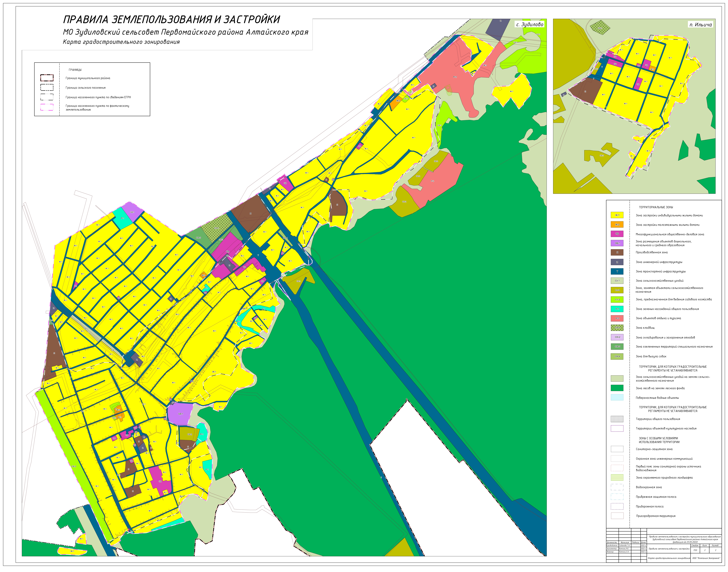Click the pink actual land-use boundary symbol
Image resolution: width=728 pixels, height=572 pixels.
point(47,107)
